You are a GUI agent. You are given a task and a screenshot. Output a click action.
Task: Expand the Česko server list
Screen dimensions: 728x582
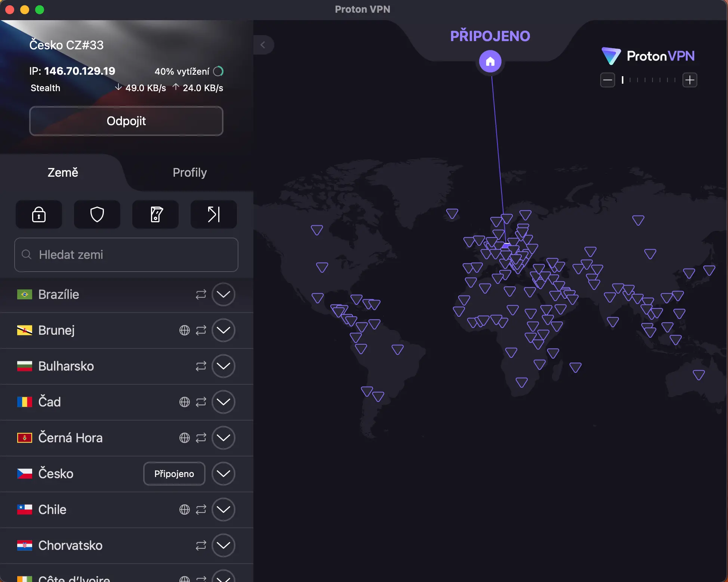(x=223, y=474)
